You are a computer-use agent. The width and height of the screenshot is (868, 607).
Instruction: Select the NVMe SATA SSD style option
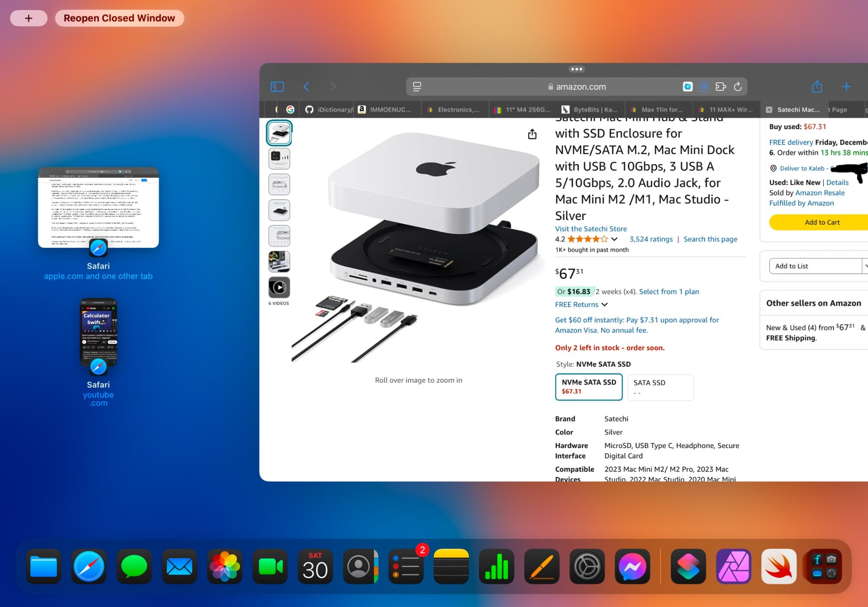(x=589, y=386)
